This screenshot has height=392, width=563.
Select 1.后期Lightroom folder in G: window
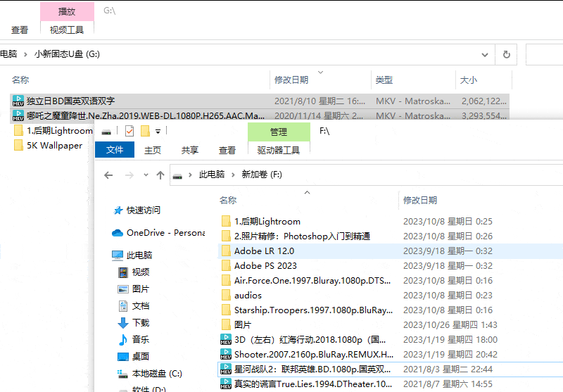pos(53,131)
